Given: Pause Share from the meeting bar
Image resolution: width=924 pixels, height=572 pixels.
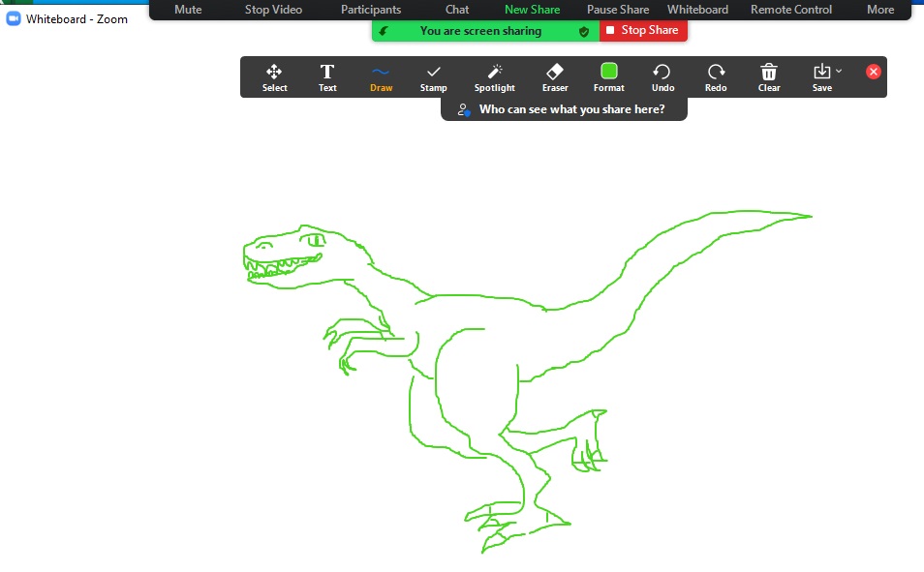Looking at the screenshot, I should coord(618,10).
